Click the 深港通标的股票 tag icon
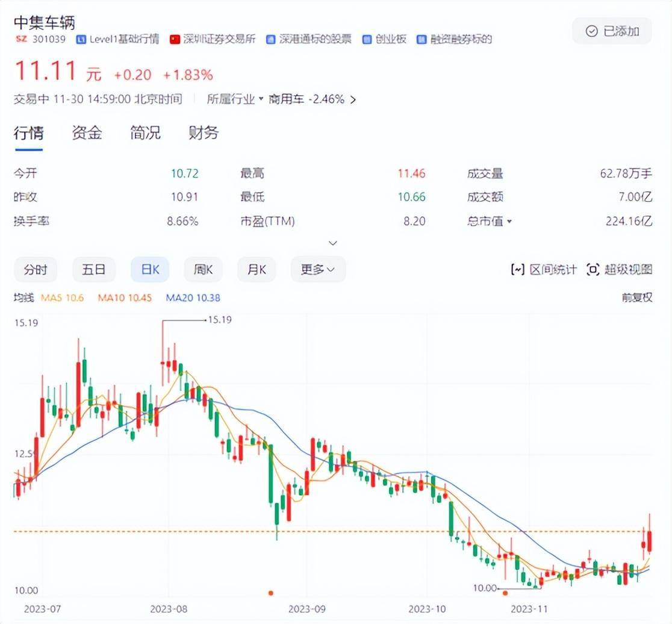This screenshot has width=672, height=624. coord(270,39)
